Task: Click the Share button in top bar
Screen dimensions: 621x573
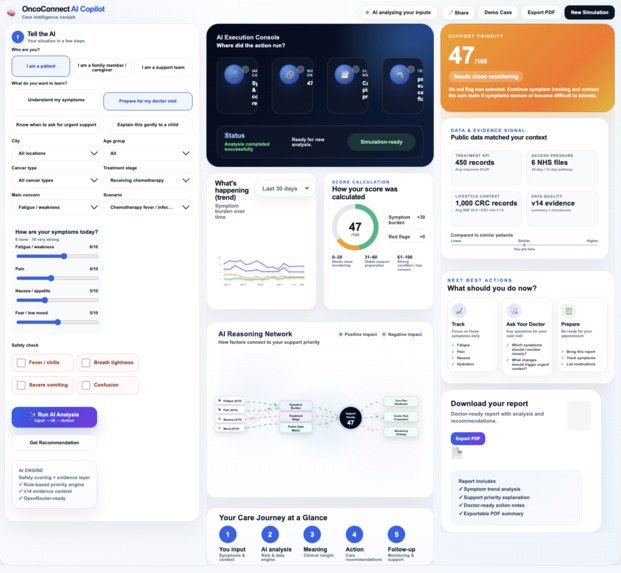Action: pyautogui.click(x=458, y=13)
